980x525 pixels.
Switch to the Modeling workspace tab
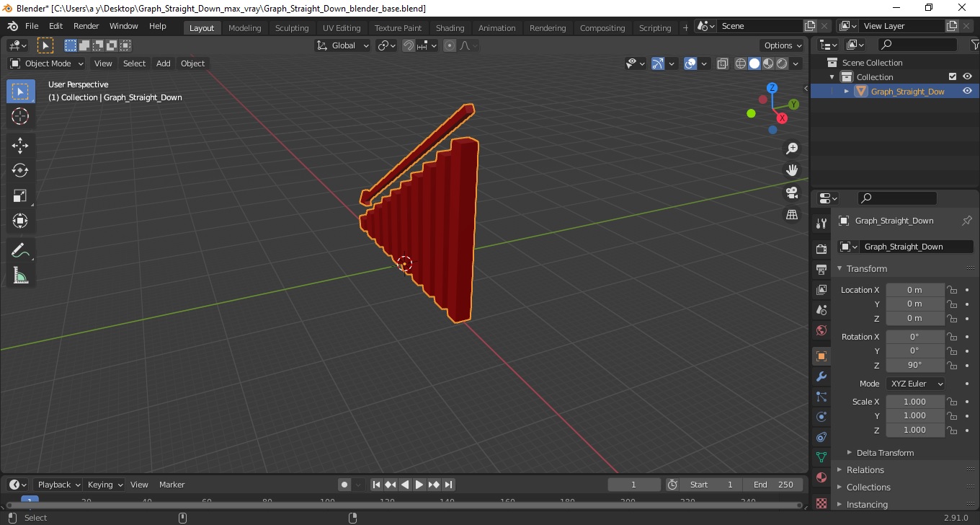coord(244,28)
